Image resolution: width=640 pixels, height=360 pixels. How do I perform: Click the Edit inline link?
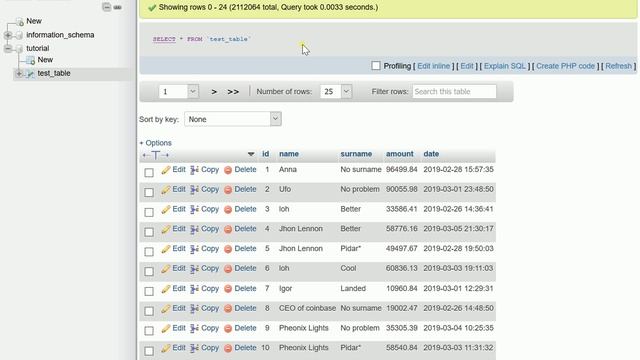[x=433, y=66]
